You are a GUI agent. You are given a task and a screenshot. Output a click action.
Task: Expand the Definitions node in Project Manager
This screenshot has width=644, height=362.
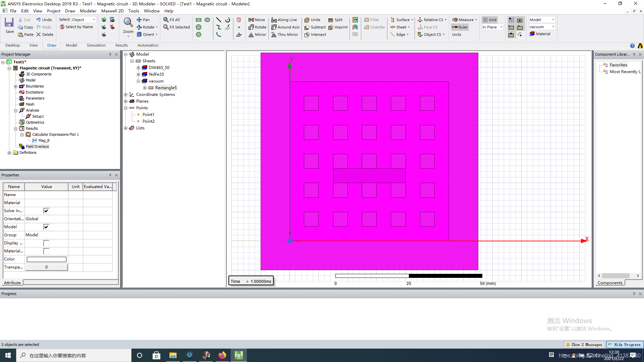9,153
